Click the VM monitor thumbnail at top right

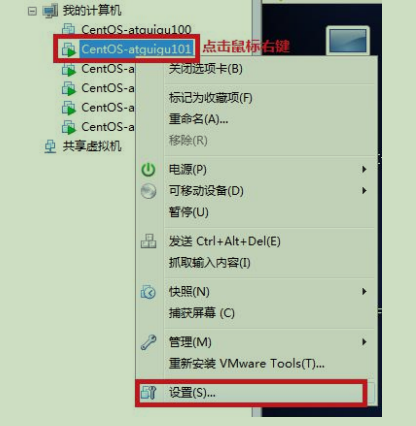[x=348, y=40]
